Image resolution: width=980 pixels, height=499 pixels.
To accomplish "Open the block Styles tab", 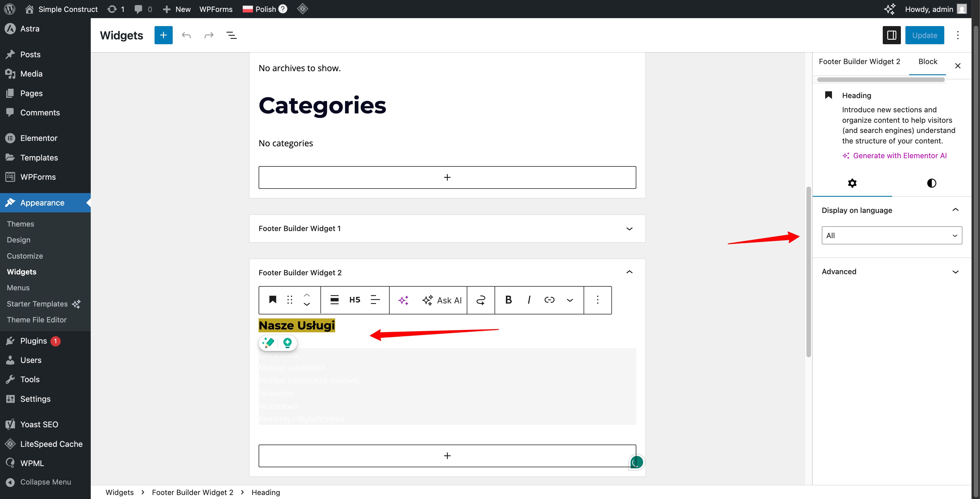I will pos(931,183).
